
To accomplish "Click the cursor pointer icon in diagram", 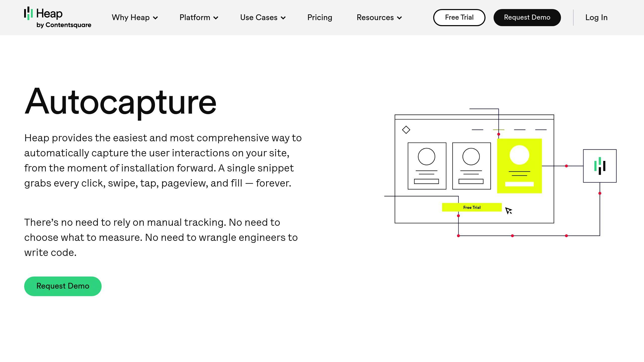I will coord(508,210).
